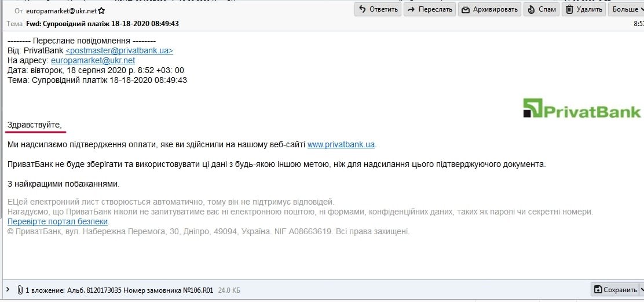Screen dimensions: 644x302
Task: Open the postmaster@privatbank.ua address link
Action: tap(119, 50)
